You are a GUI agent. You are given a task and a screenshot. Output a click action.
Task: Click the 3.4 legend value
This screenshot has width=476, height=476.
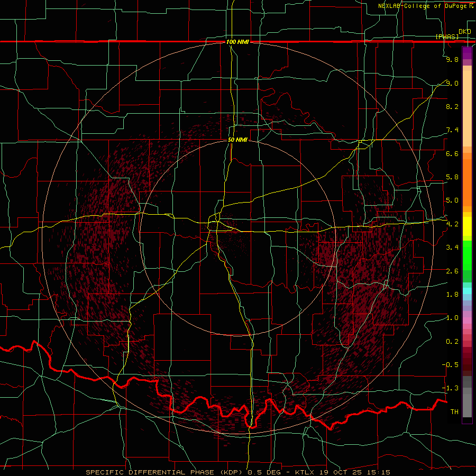point(452,248)
